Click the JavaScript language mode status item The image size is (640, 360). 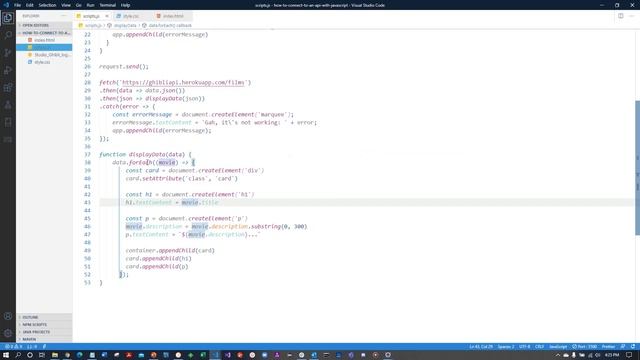click(x=558, y=347)
